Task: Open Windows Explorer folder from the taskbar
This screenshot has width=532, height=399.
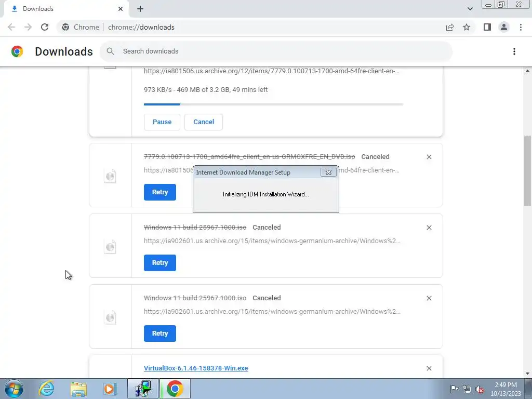Action: click(x=78, y=389)
